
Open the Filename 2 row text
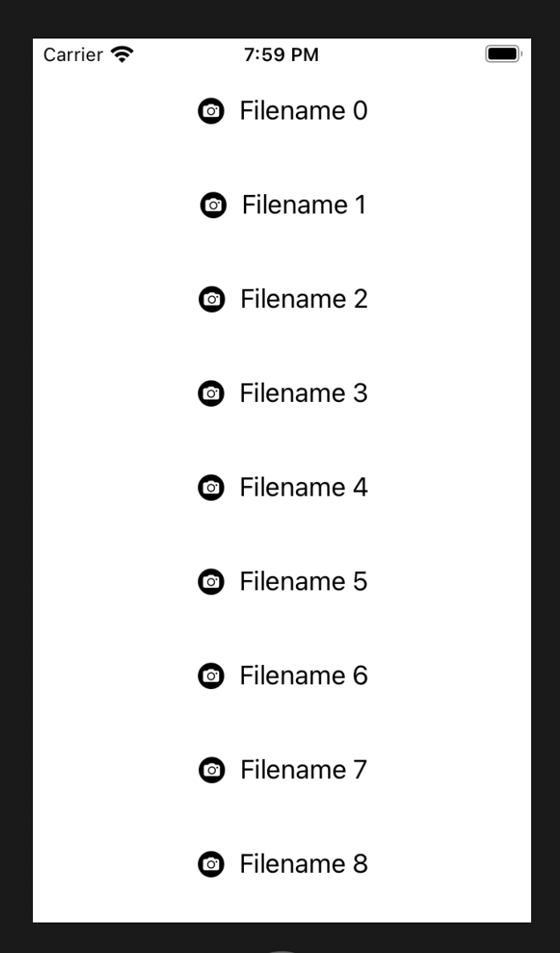click(x=304, y=299)
